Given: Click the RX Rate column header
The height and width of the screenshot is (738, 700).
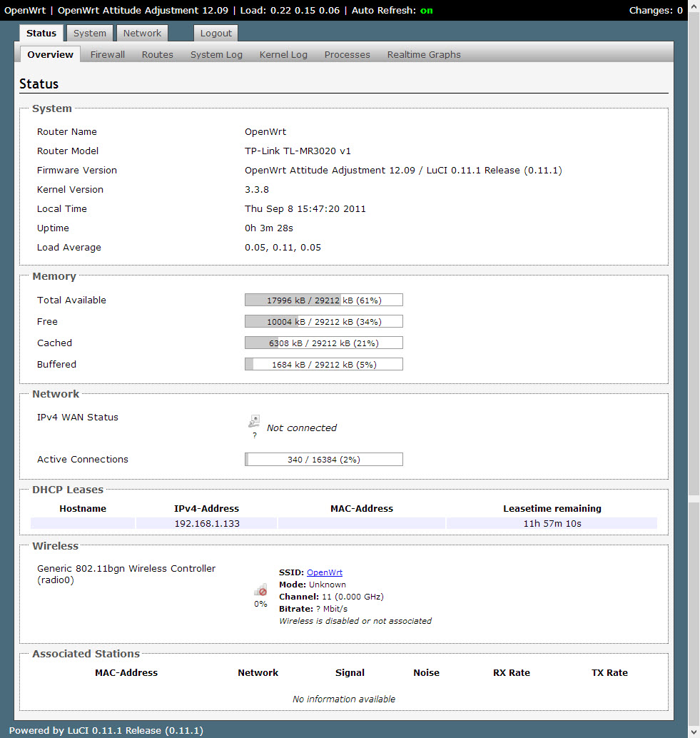Looking at the screenshot, I should coord(512,672).
